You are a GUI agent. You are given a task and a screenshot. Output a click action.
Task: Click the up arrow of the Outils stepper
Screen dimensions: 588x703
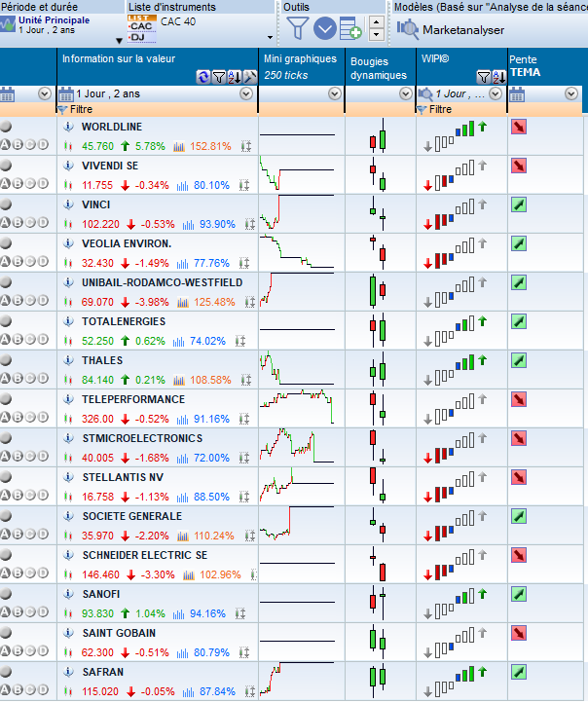tap(376, 22)
